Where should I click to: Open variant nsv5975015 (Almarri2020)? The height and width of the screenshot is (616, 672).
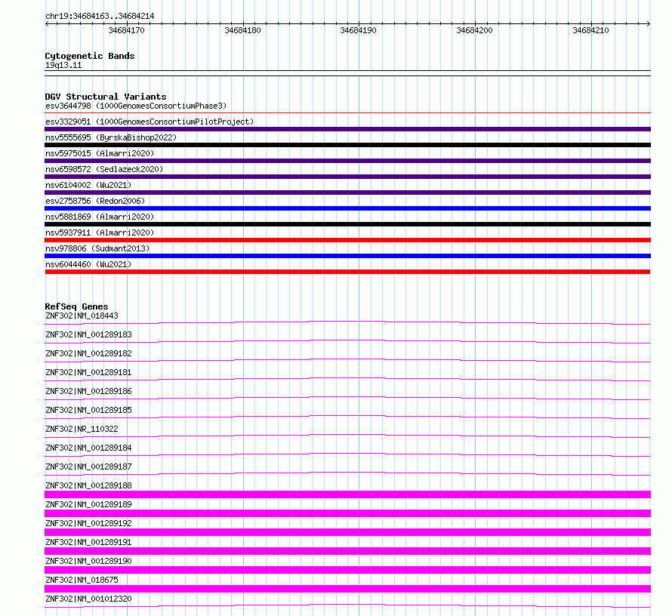pyautogui.click(x=100, y=153)
